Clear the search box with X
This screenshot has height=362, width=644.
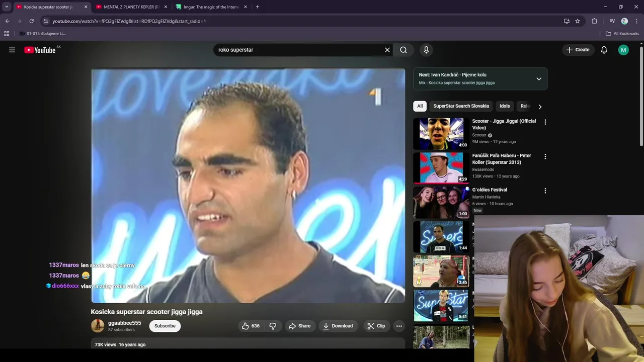coord(387,50)
